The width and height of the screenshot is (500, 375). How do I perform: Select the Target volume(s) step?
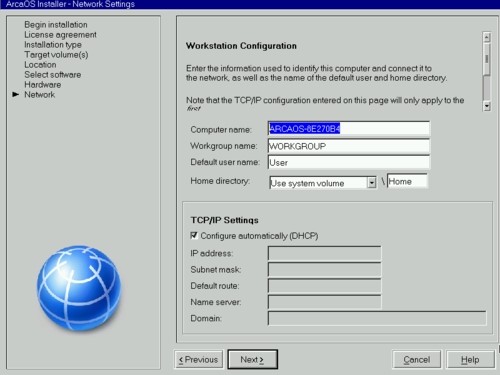[56, 55]
